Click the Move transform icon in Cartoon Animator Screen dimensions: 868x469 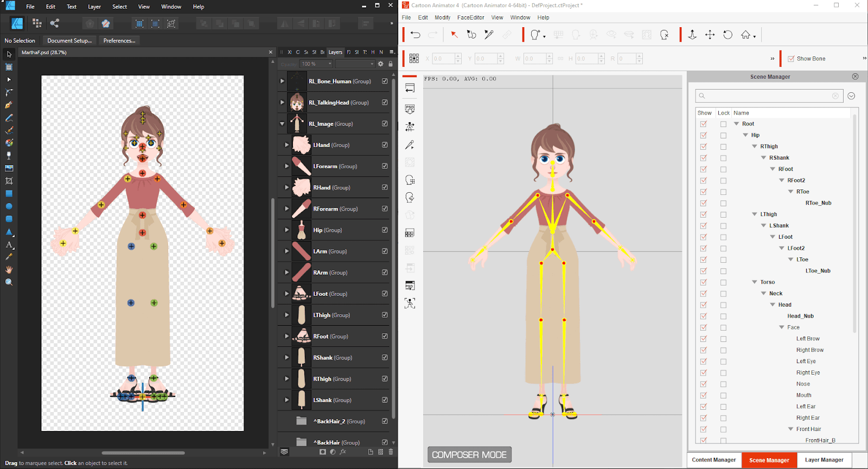coord(710,35)
